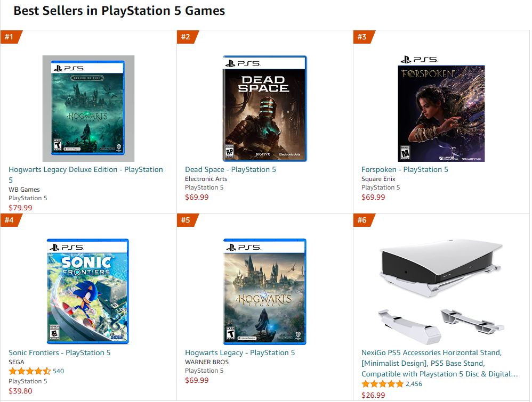Select the $69.99 price under Forspoken
Image resolution: width=532 pixels, height=402 pixels.
[x=373, y=197]
